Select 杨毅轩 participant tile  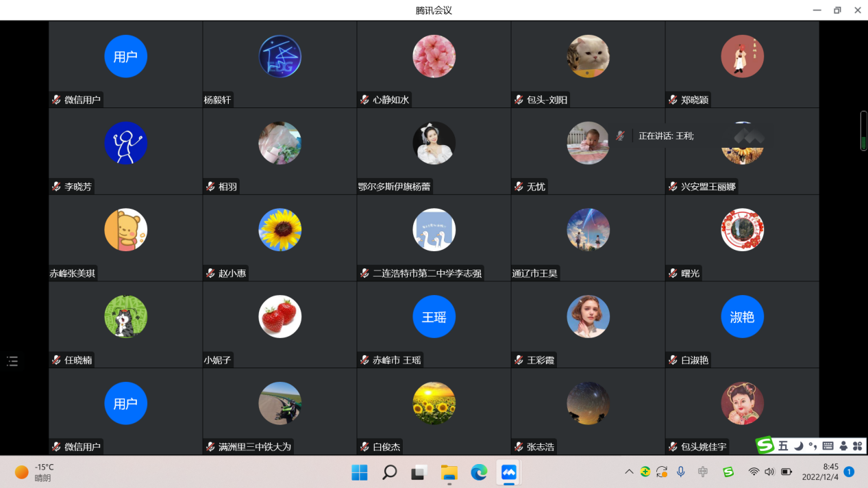click(x=280, y=64)
